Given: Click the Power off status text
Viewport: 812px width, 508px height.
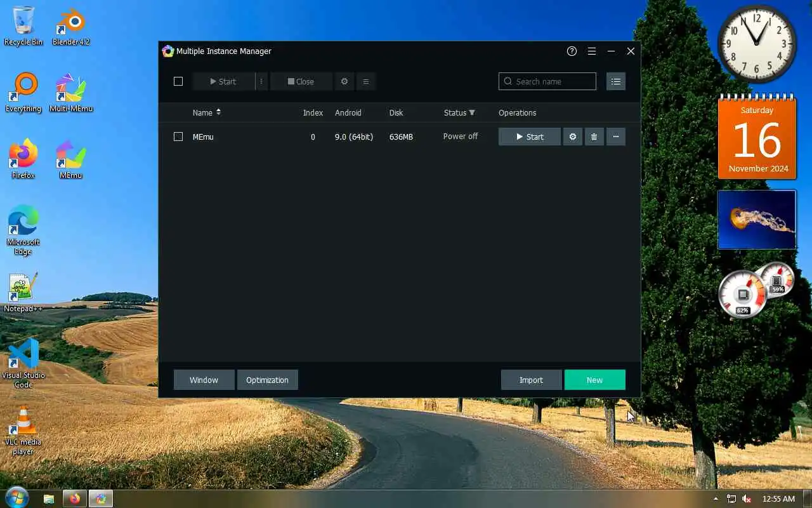Looking at the screenshot, I should [461, 137].
